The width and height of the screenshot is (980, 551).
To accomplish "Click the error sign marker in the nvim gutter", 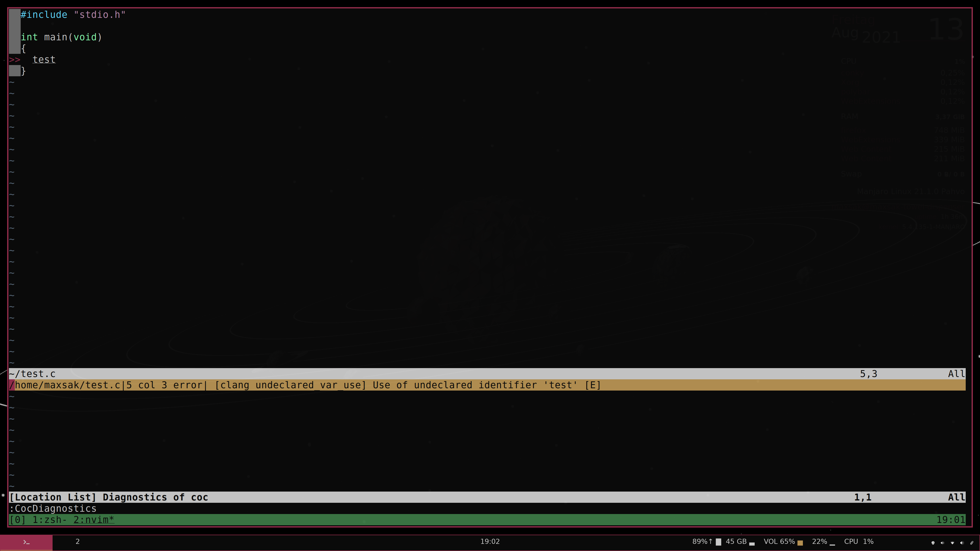I will tap(15, 59).
